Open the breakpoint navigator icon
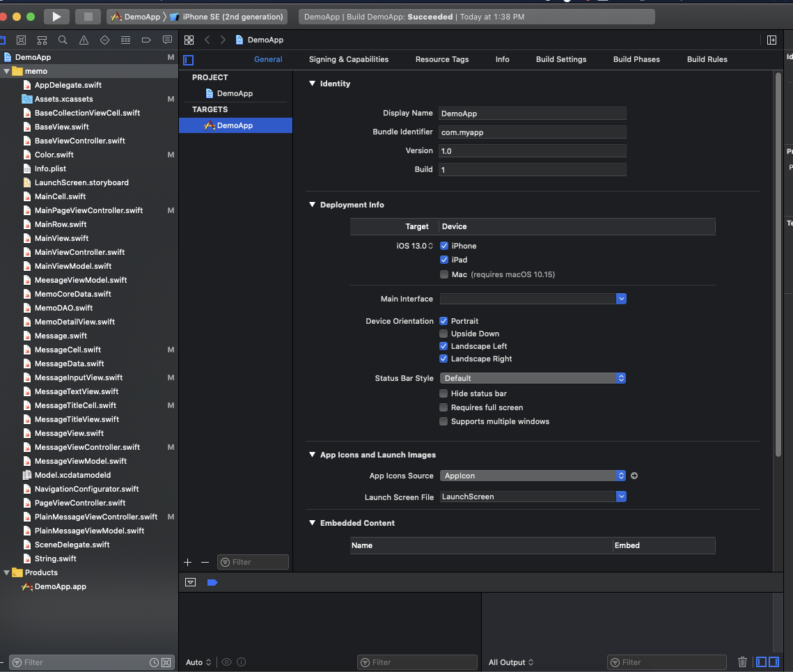 pos(146,40)
